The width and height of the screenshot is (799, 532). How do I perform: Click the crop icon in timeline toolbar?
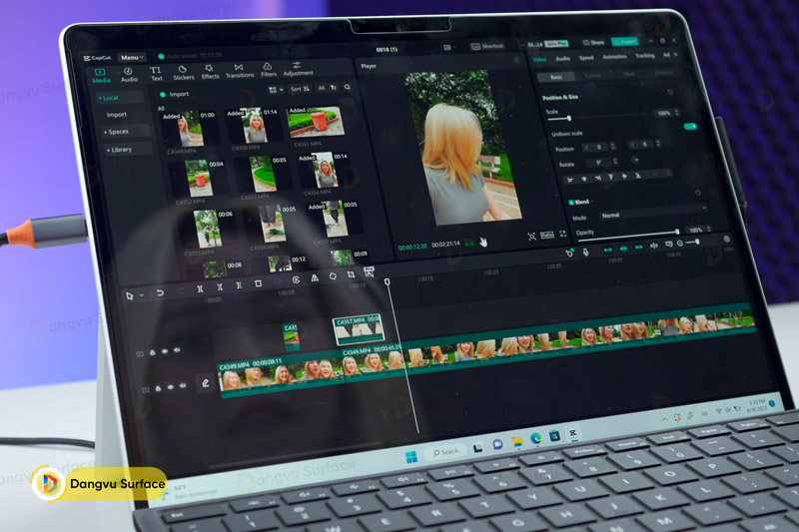coord(351,274)
